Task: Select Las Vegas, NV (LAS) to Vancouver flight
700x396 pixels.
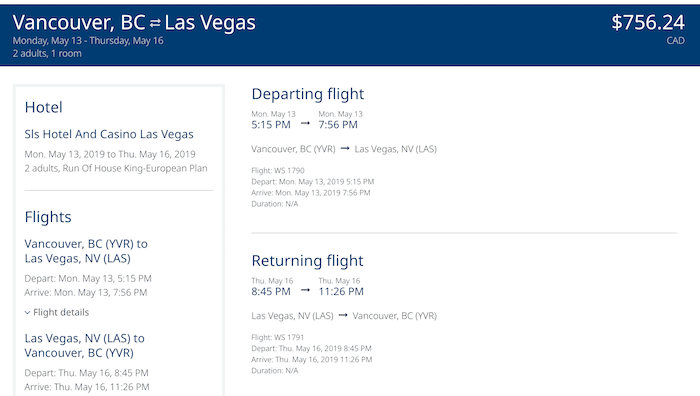Action: click(x=84, y=346)
